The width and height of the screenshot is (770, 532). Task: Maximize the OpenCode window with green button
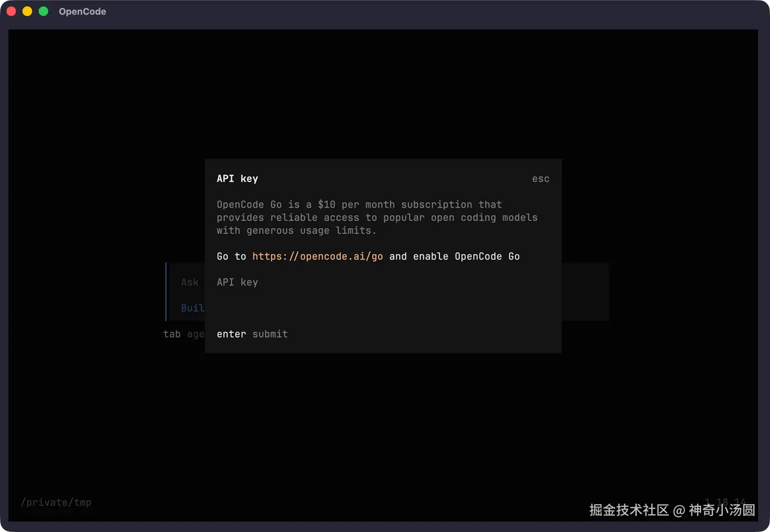tap(43, 11)
